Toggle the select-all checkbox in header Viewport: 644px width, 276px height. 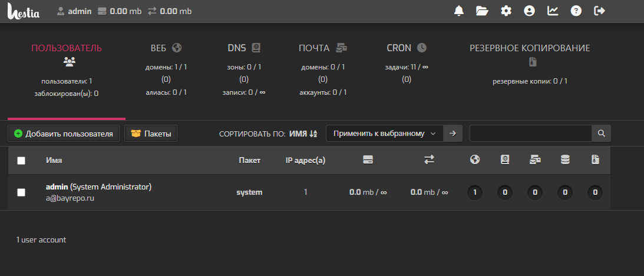pyautogui.click(x=21, y=161)
